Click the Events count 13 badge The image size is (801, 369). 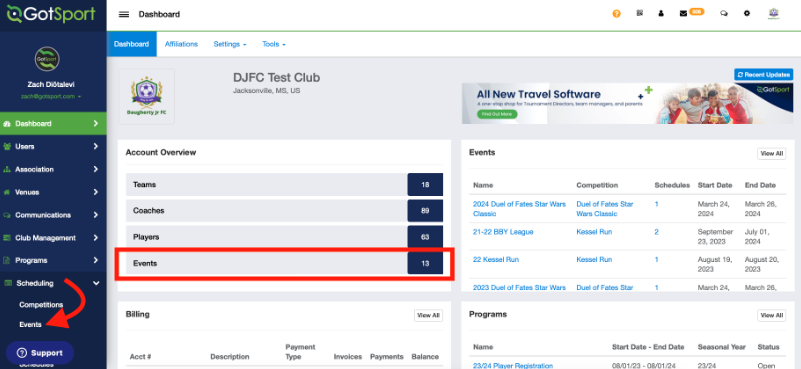[425, 264]
